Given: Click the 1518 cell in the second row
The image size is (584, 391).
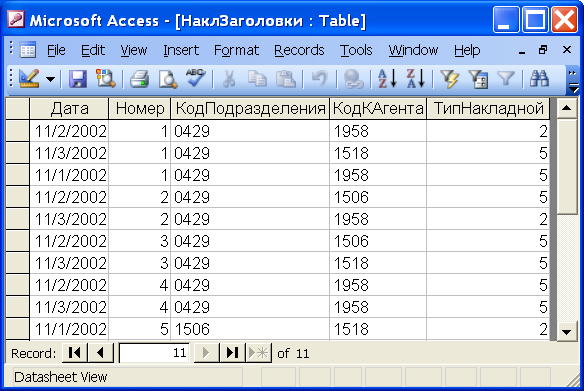Looking at the screenshot, I should click(378, 153).
